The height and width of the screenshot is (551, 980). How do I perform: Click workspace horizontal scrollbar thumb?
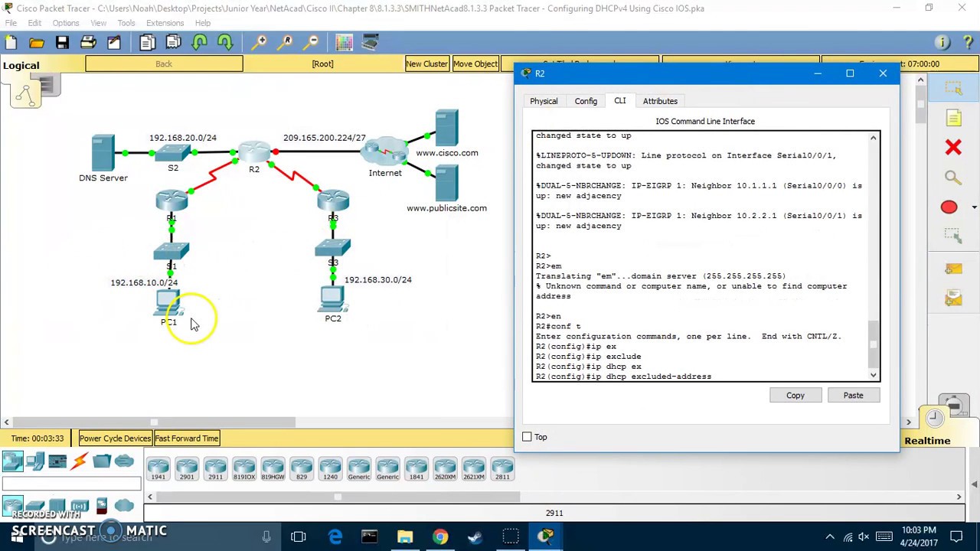pos(153,422)
